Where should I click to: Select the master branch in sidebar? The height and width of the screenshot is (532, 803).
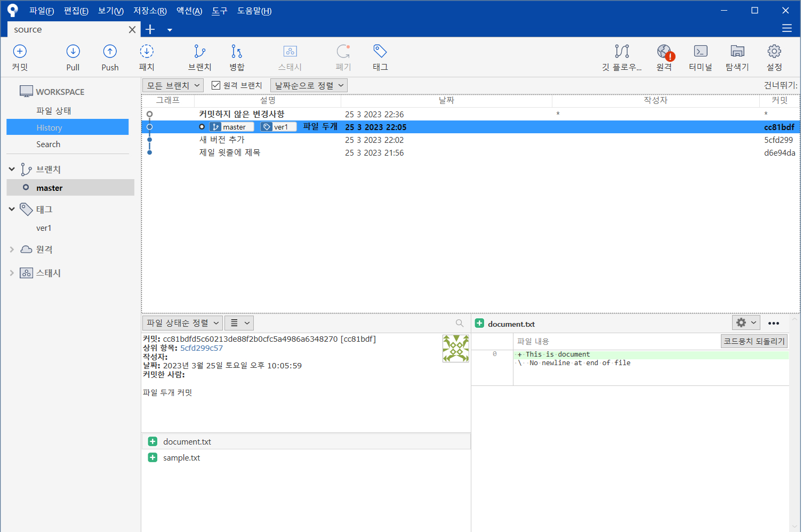tap(70, 187)
